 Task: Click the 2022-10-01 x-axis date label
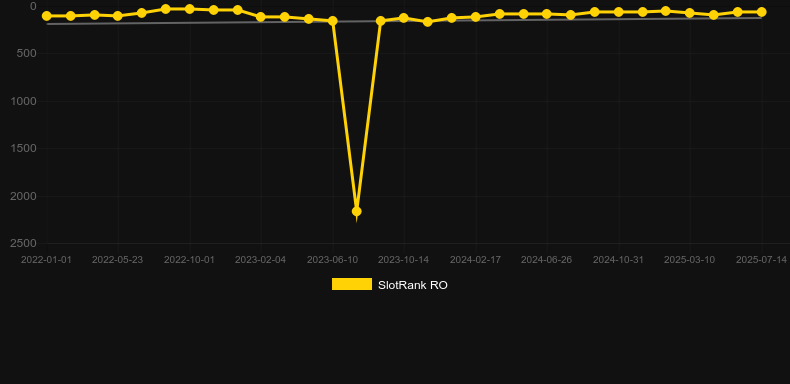[x=189, y=260]
